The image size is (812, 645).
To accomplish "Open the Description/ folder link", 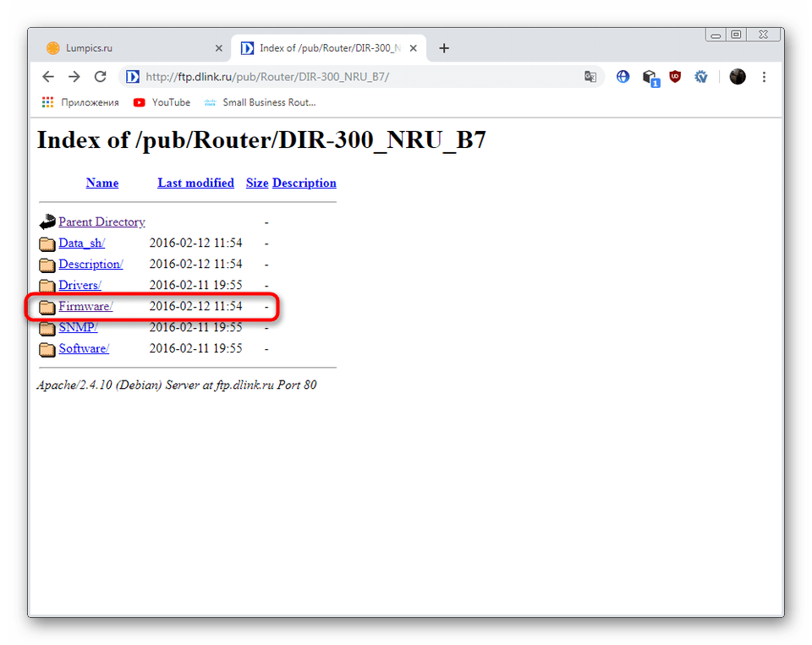I will (x=91, y=264).
